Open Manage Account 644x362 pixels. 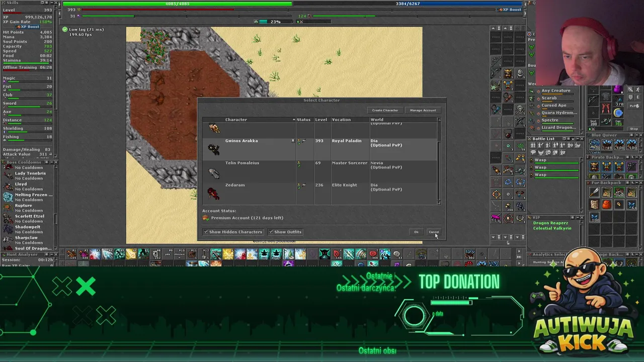pos(423,110)
